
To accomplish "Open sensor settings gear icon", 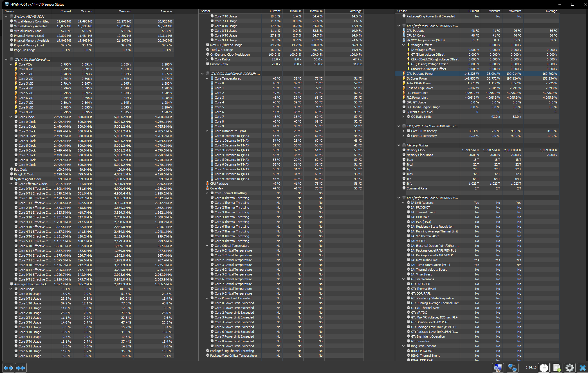I will click(x=569, y=368).
